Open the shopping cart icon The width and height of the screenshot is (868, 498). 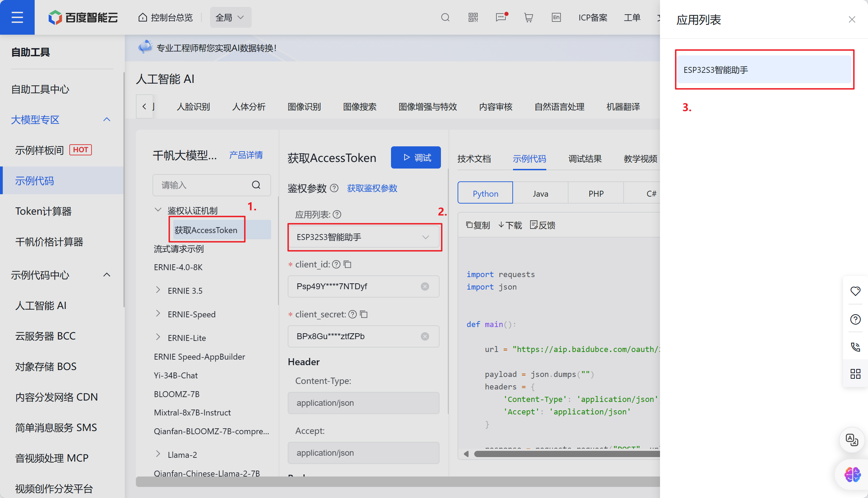pos(528,17)
